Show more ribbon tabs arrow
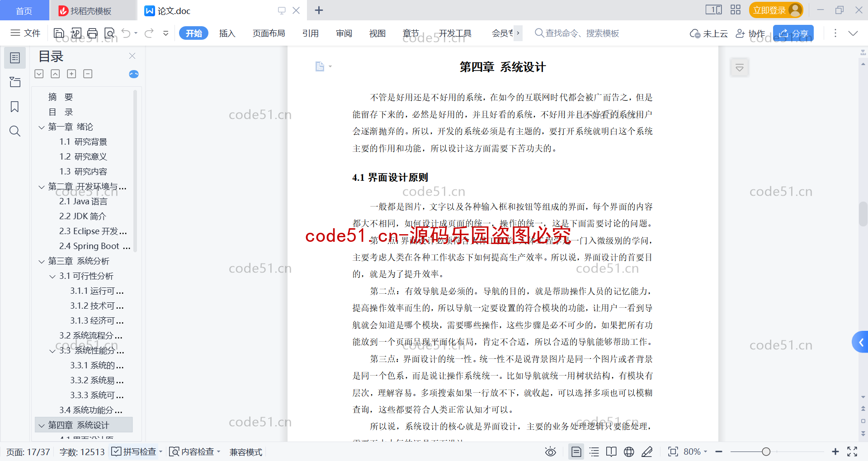This screenshot has height=461, width=868. point(518,33)
